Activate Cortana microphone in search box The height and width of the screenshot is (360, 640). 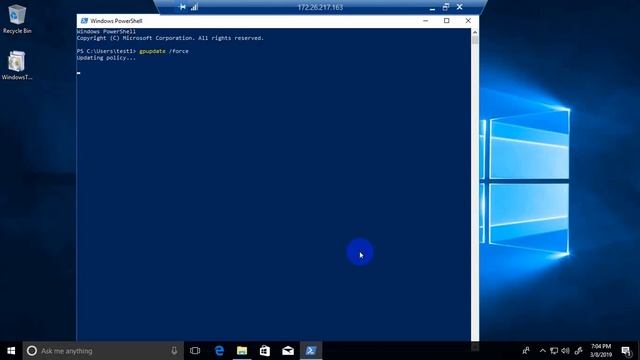pyautogui.click(x=174, y=351)
